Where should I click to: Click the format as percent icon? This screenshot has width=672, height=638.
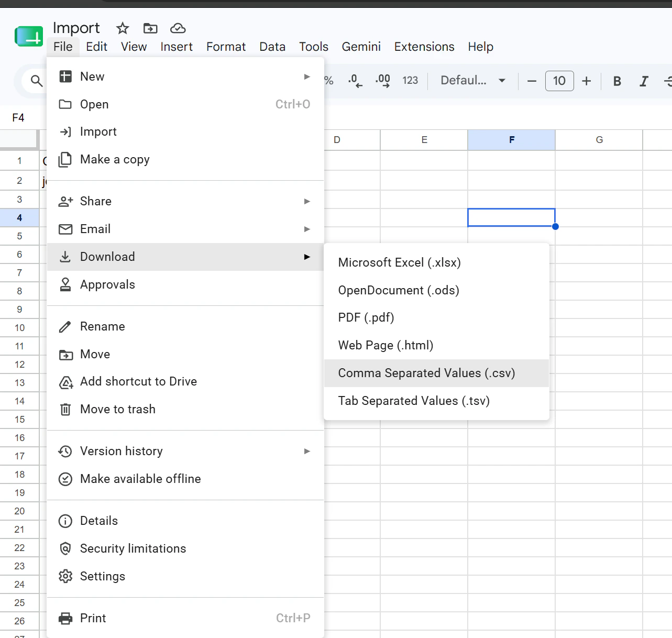click(329, 81)
